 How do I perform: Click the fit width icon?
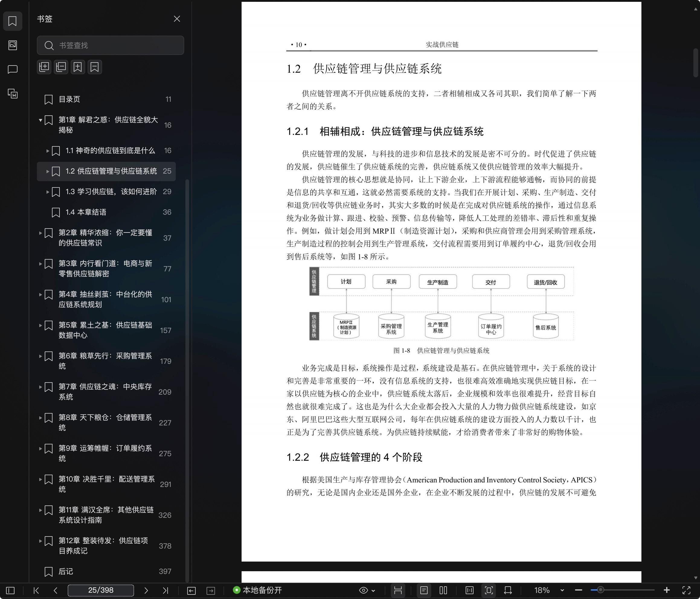508,590
